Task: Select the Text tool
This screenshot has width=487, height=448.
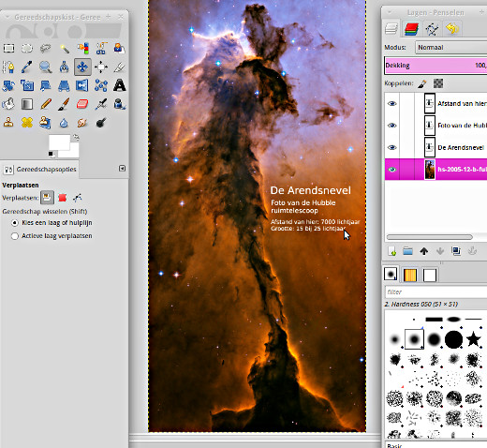Action: [x=120, y=85]
